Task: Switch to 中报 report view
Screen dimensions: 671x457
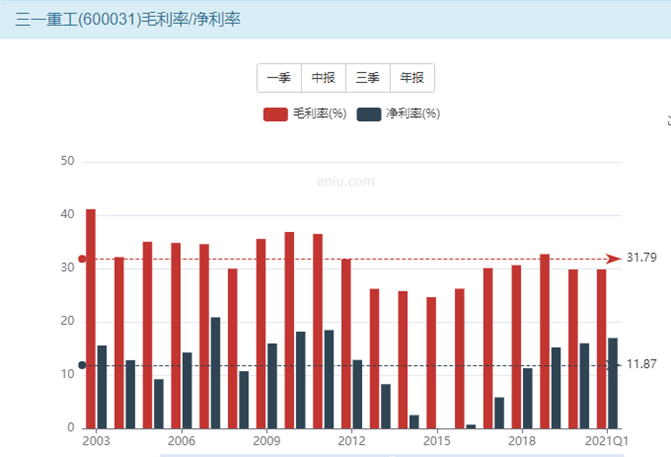Action: [x=324, y=78]
